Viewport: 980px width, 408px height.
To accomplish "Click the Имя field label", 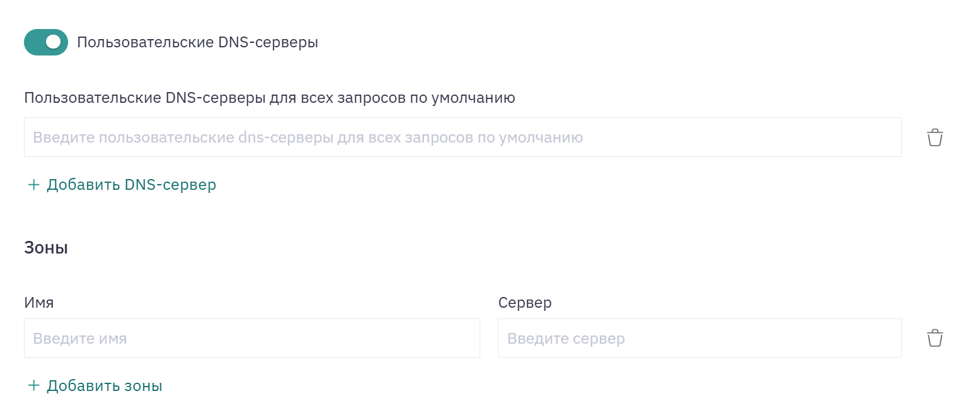I will (x=39, y=303).
